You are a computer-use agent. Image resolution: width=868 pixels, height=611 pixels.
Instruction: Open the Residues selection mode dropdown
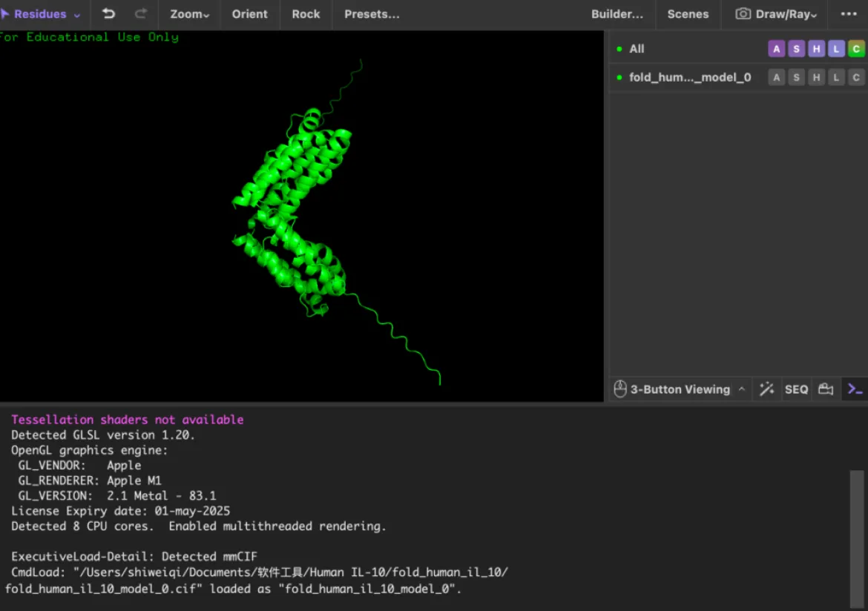click(41, 14)
